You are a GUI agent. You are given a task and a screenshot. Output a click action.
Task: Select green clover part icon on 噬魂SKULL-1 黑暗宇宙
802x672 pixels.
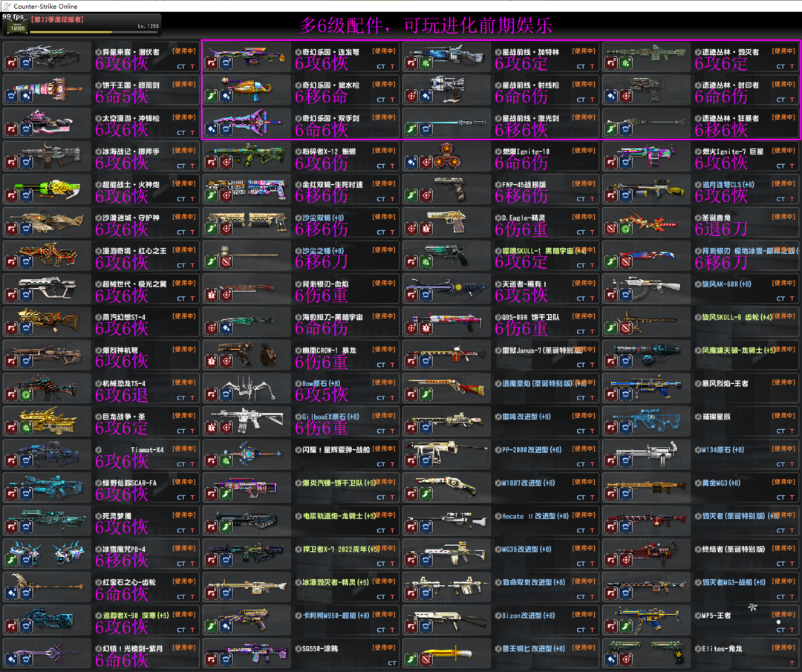426,262
